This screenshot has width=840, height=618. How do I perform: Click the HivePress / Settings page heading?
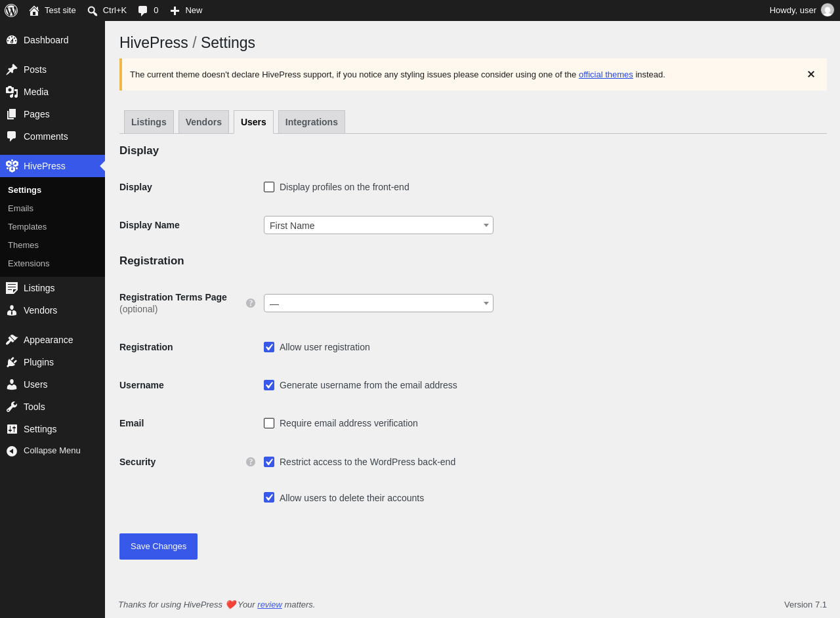click(187, 43)
